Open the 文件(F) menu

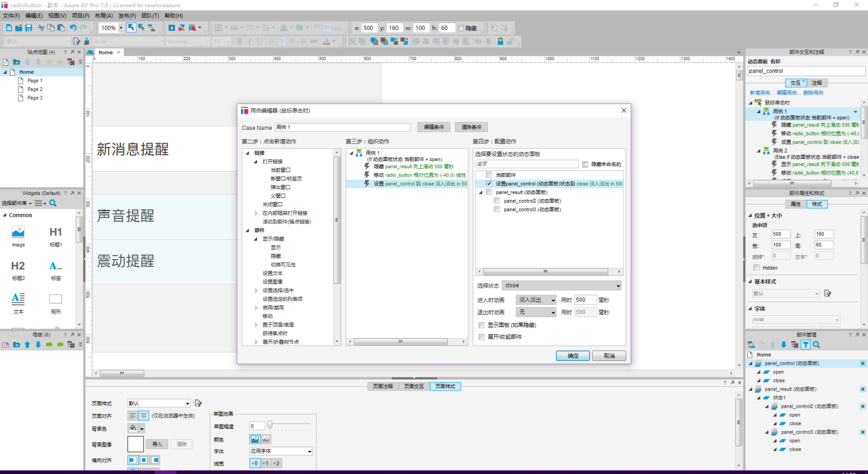pos(11,16)
